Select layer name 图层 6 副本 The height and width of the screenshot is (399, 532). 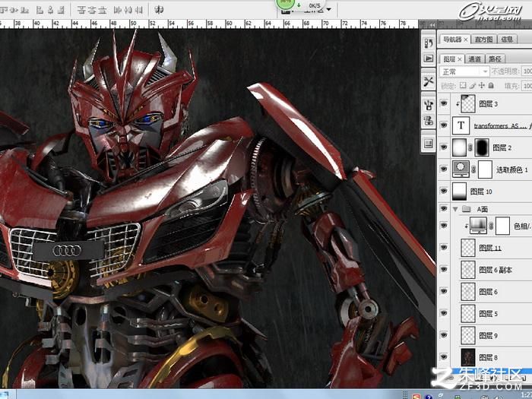point(496,270)
